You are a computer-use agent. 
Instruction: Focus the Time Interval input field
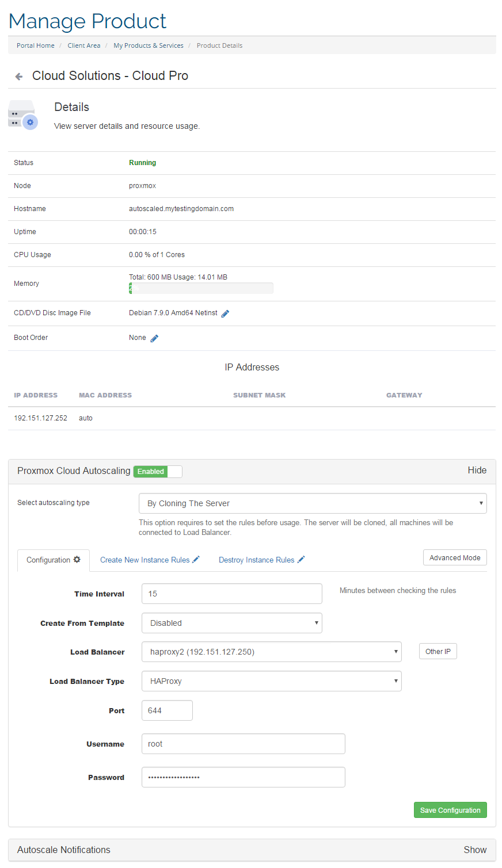click(232, 594)
